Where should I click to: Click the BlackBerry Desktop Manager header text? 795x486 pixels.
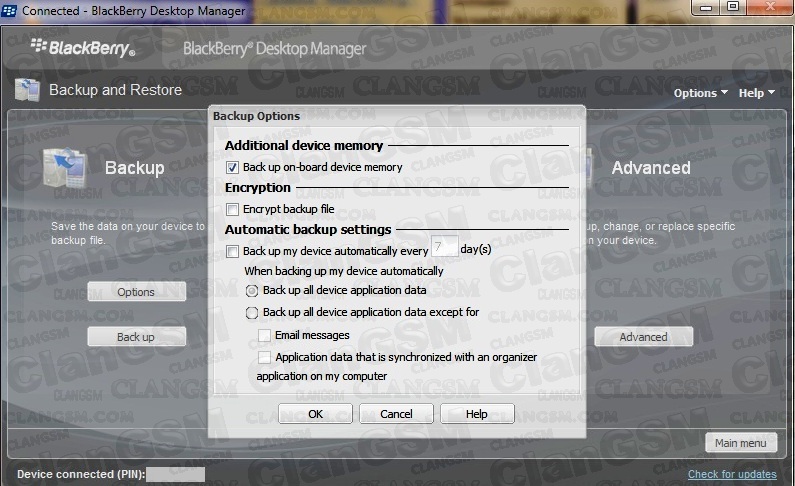point(274,49)
